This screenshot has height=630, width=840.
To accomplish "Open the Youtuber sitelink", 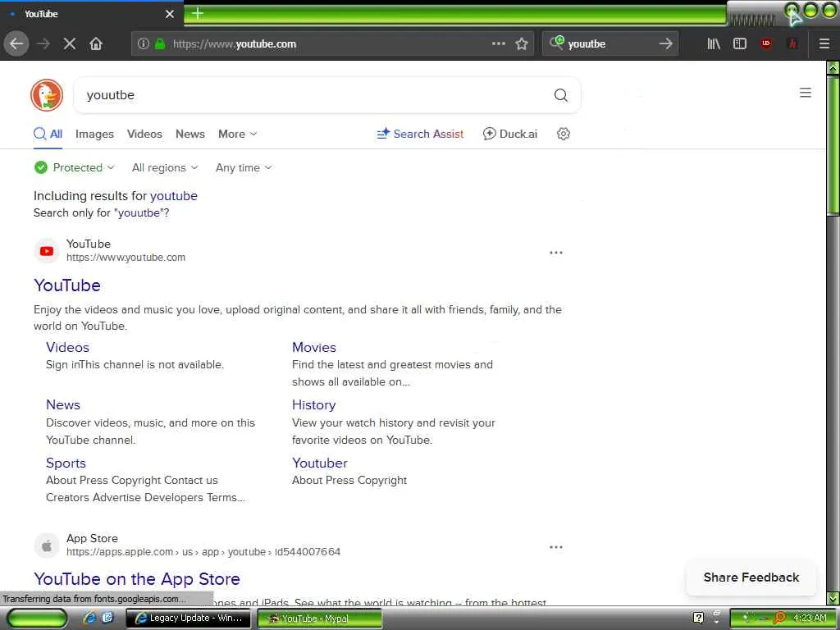I will point(320,463).
